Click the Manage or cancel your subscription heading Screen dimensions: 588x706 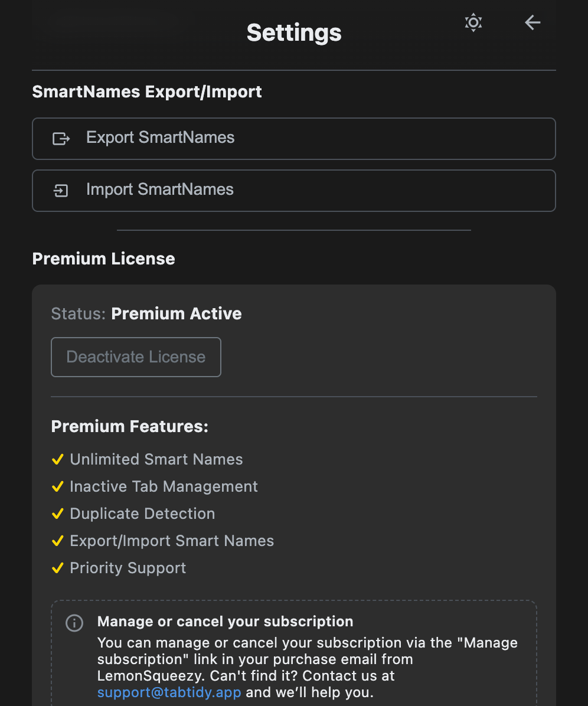(226, 622)
